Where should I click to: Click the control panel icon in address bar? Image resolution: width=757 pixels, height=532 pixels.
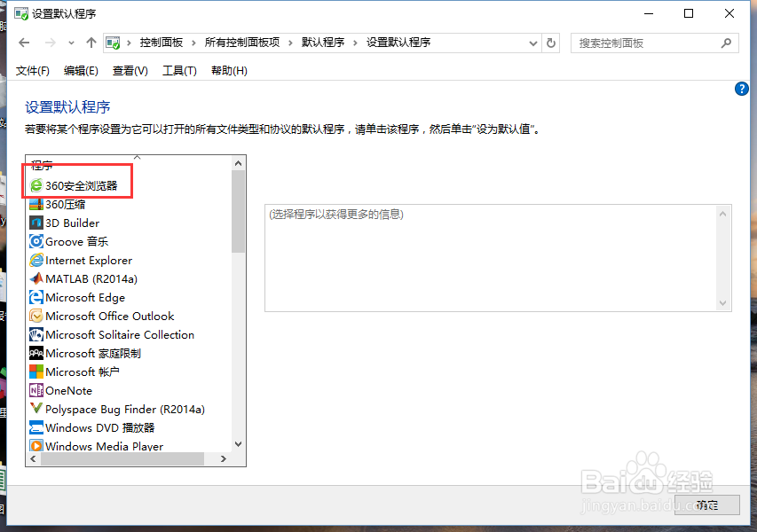[113, 43]
